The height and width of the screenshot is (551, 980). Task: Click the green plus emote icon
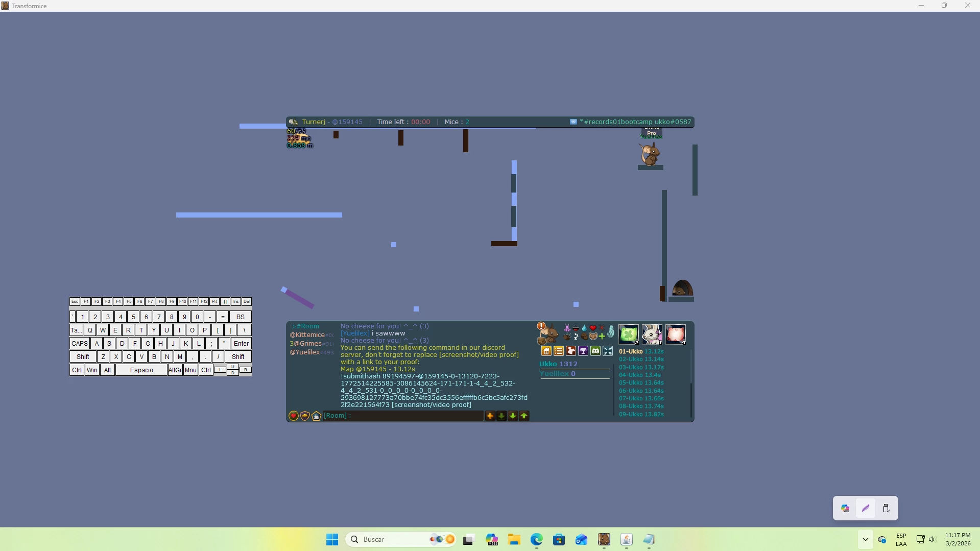[602, 336]
